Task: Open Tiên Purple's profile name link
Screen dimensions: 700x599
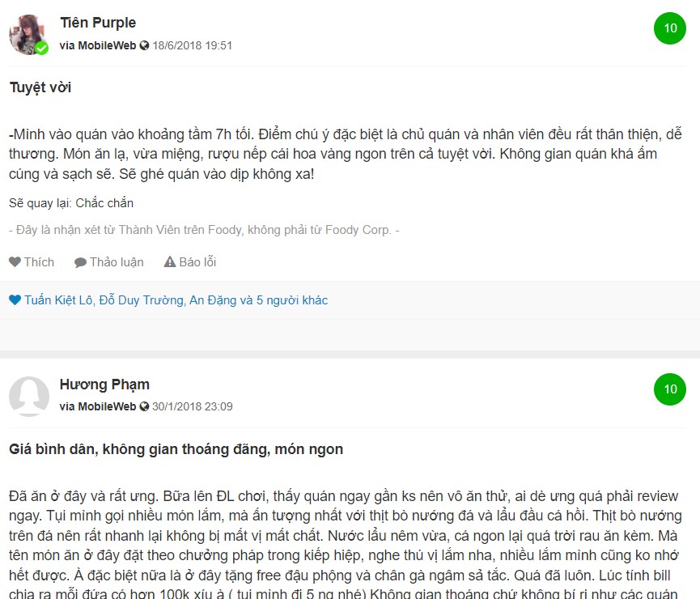Action: [x=98, y=23]
